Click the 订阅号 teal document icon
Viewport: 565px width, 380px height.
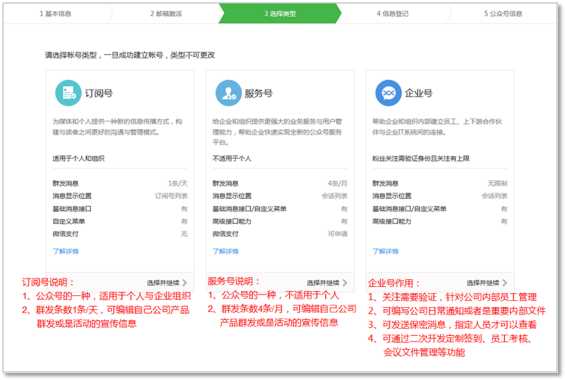click(68, 93)
